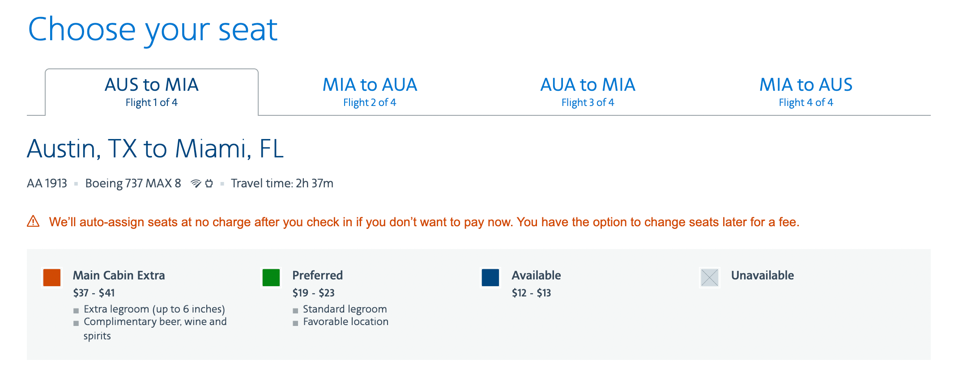The width and height of the screenshot is (980, 372).
Task: Click the orange warning triangle icon
Action: [34, 221]
